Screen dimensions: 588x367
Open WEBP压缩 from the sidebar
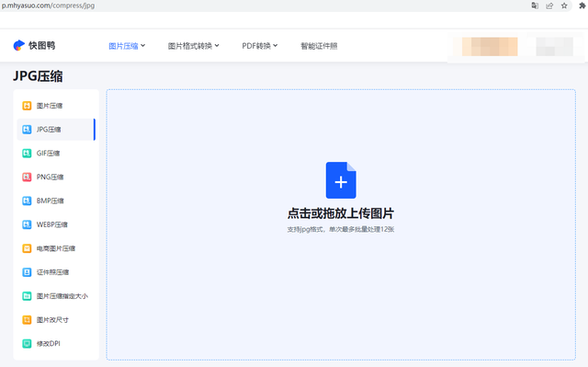point(56,224)
